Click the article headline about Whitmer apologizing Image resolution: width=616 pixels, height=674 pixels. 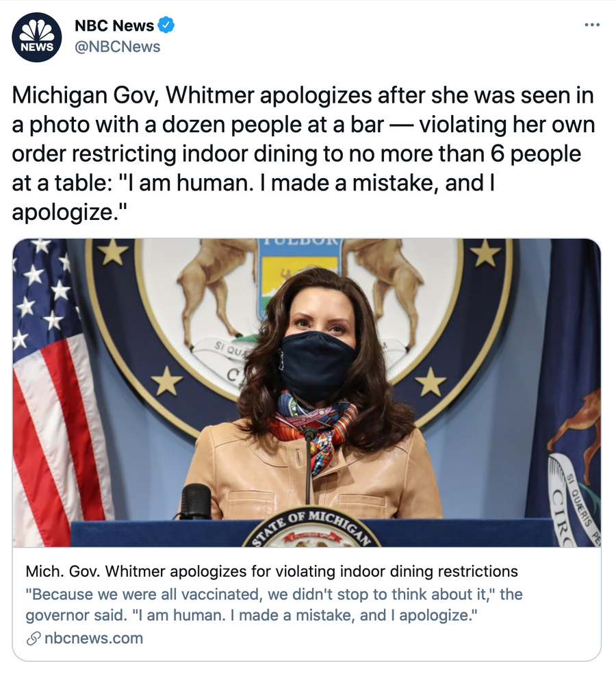click(x=272, y=571)
